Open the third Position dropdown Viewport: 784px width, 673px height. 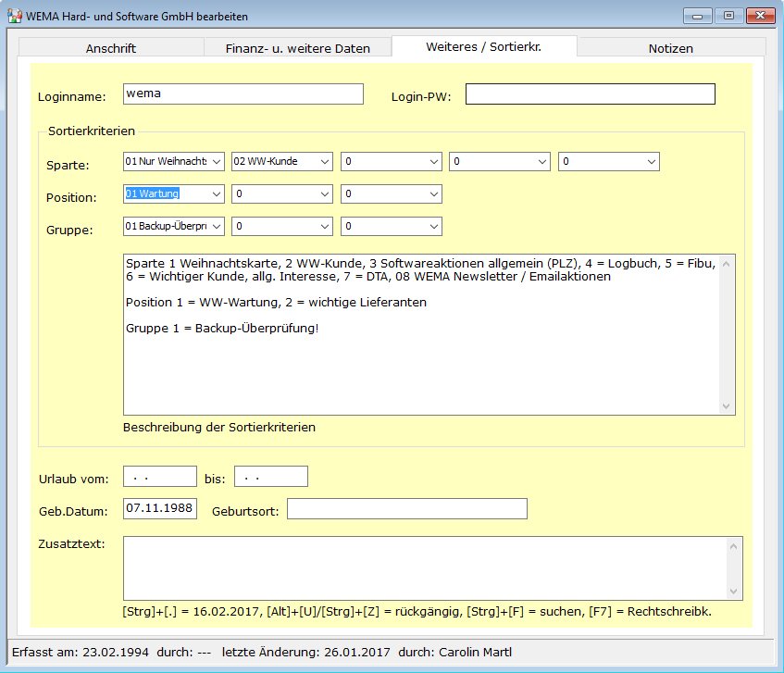click(x=391, y=194)
